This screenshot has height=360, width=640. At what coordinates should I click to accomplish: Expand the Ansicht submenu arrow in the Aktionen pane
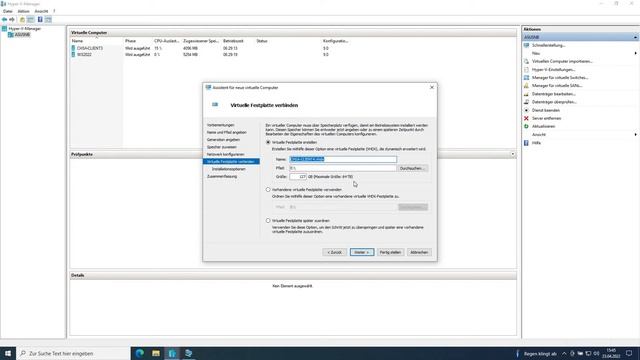tap(636, 135)
